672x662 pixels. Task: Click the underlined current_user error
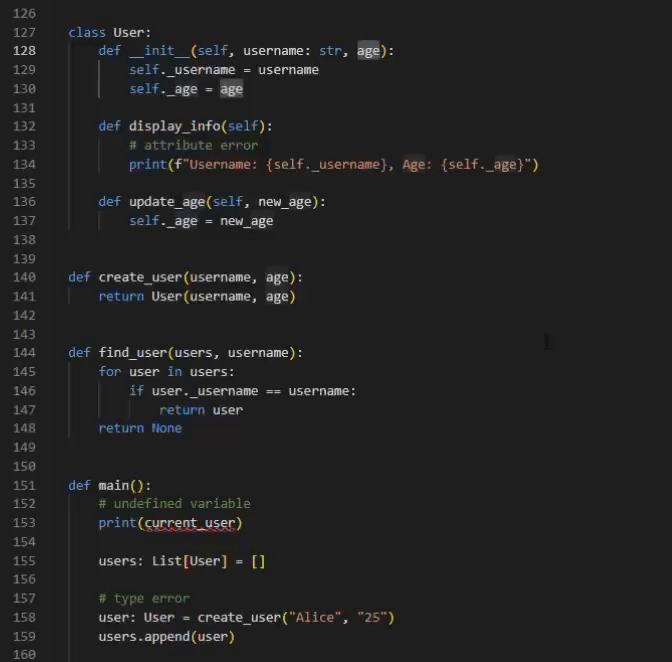click(190, 523)
